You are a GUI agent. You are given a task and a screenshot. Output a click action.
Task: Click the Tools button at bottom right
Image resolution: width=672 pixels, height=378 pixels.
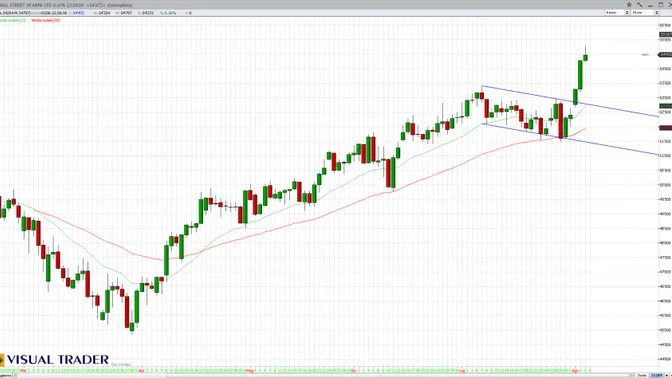pos(642,375)
